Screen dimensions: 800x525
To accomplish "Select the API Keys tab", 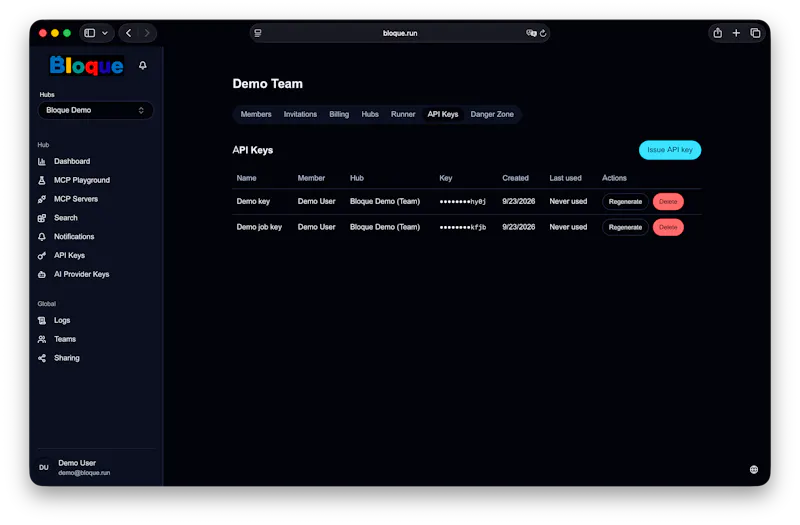I will click(x=443, y=114).
